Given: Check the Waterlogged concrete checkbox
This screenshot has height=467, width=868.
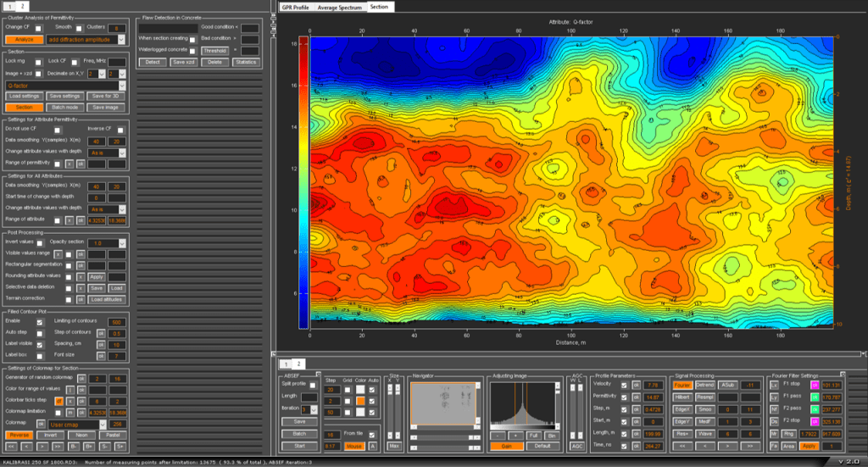Looking at the screenshot, I should [x=192, y=51].
